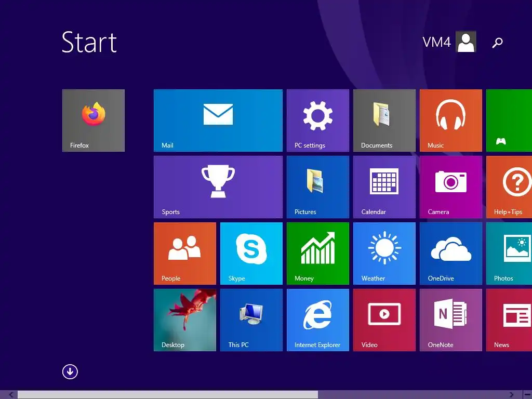The width and height of the screenshot is (532, 399).
Task: Open the OneDrive cloud tile
Action: [450, 254]
